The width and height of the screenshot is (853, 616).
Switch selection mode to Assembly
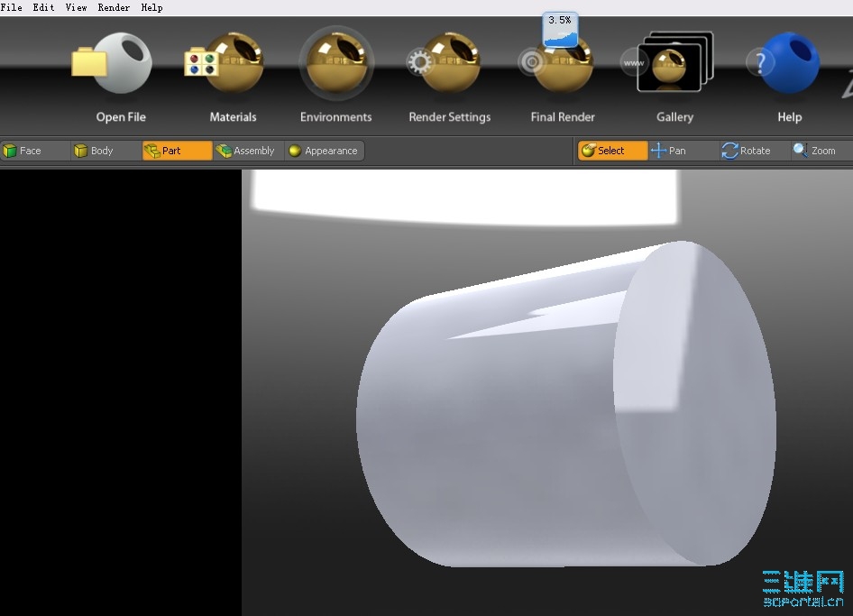(x=248, y=151)
